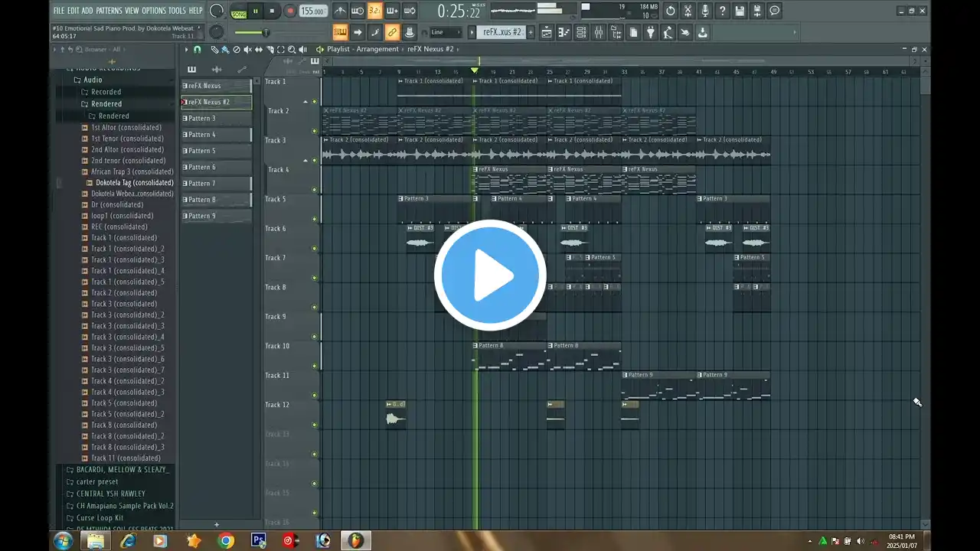
Task: Click the large blue video play button
Action: point(490,275)
